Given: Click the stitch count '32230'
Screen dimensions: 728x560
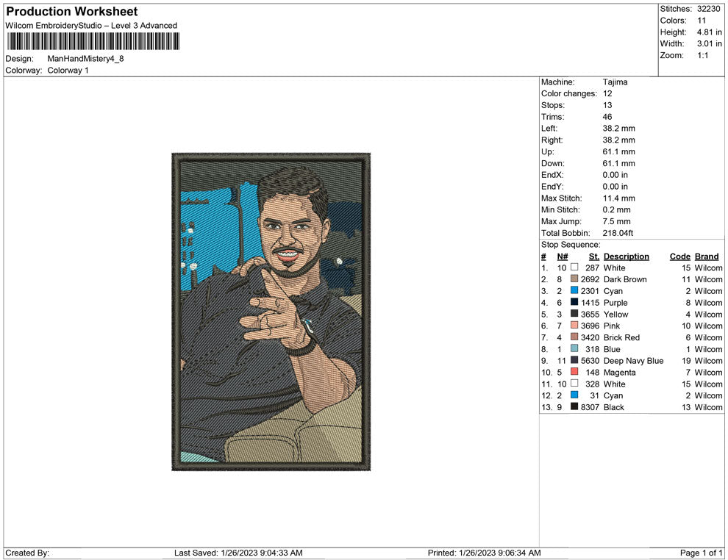Looking at the screenshot, I should tap(708, 9).
